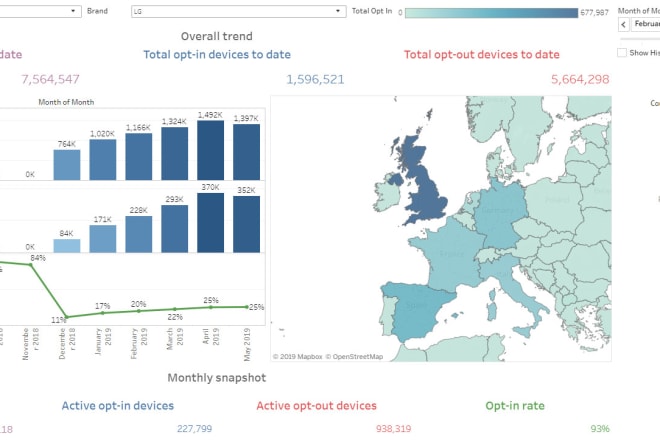Viewport: 660px width, 440px height.
Task: Click the 7,564,547 total devices value
Action: (50, 80)
